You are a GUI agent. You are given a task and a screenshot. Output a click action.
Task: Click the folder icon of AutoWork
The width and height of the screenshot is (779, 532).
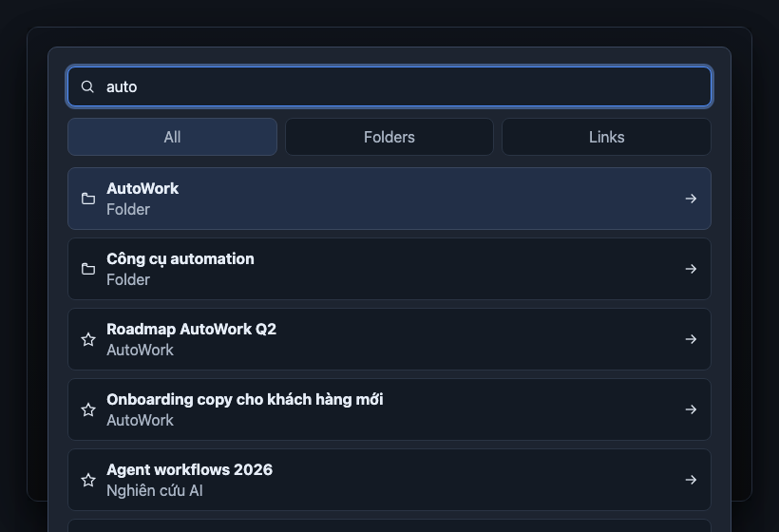click(x=88, y=199)
